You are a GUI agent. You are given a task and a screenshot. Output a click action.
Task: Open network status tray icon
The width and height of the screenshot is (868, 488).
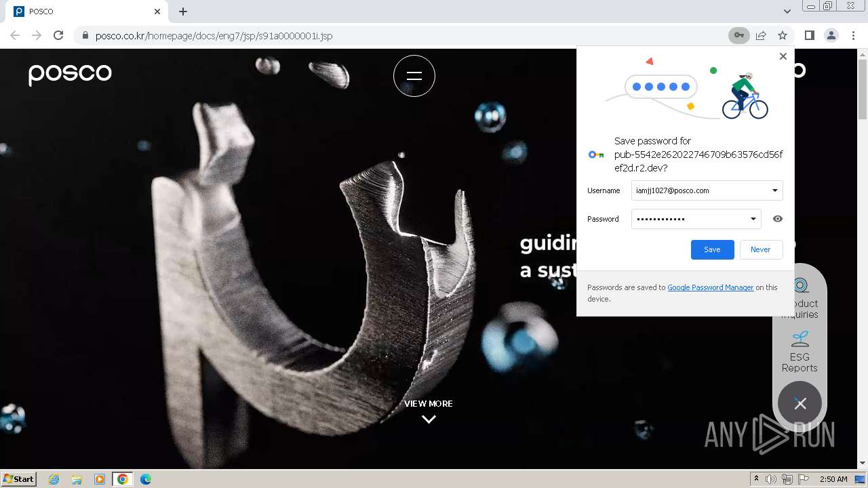pyautogui.click(x=787, y=479)
